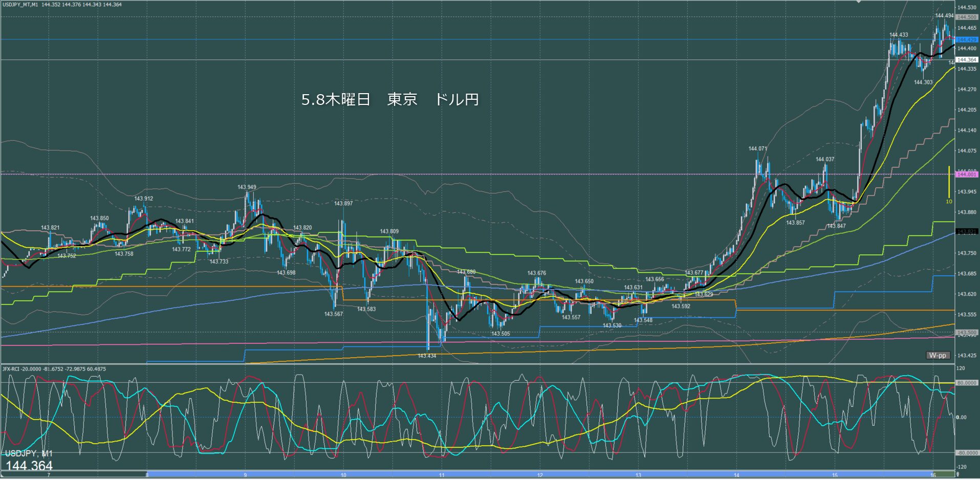The image size is (980, 480).
Task: Click the blue 144.429 price tag on the axis
Action: pos(967,39)
